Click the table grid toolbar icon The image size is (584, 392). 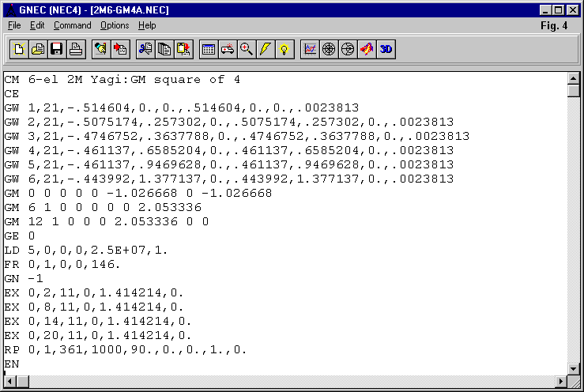click(209, 49)
